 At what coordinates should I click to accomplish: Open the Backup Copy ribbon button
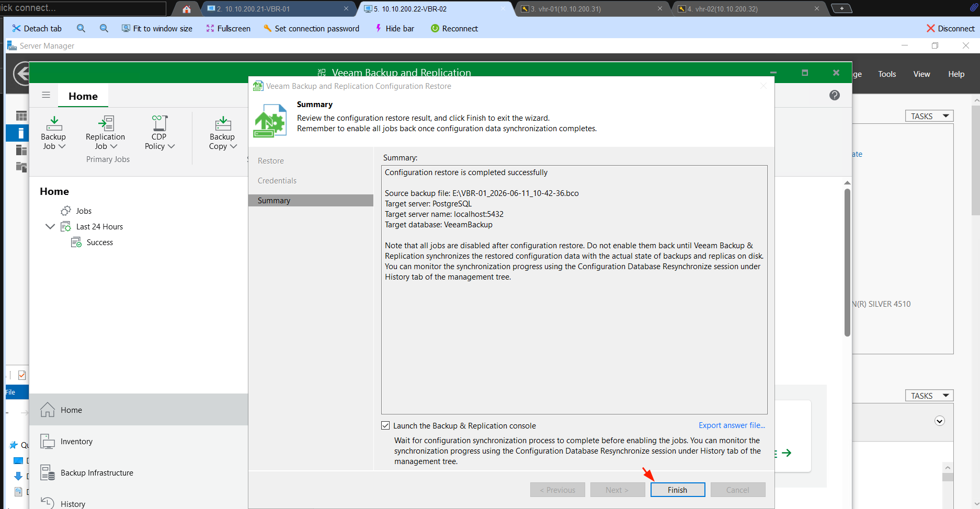pos(223,133)
